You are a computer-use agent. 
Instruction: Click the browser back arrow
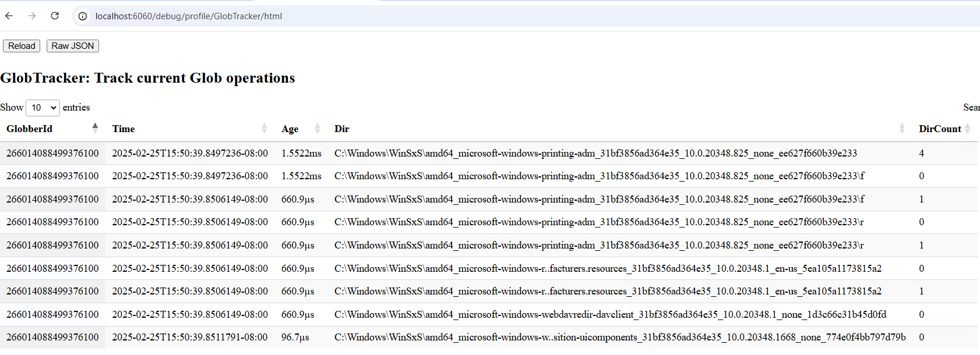point(9,16)
